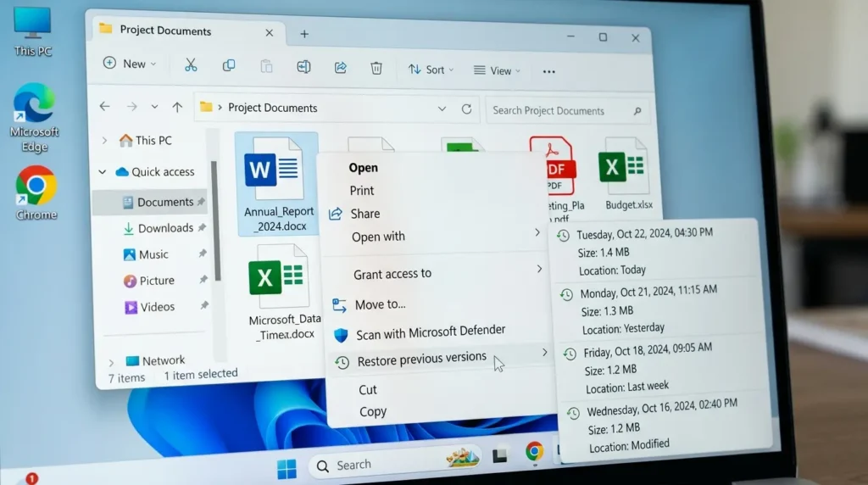Click the Share arrow icon in context menu
Screen dimensions: 868x485
[x=336, y=214]
